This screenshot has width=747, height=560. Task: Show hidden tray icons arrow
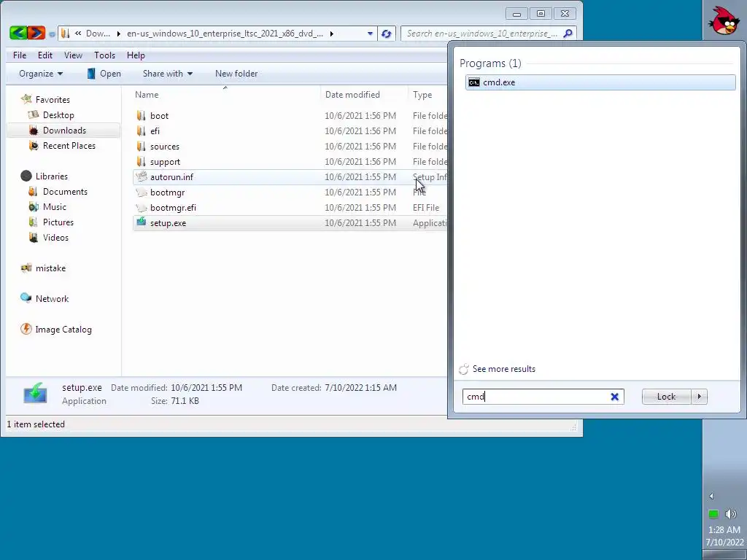[x=711, y=496]
